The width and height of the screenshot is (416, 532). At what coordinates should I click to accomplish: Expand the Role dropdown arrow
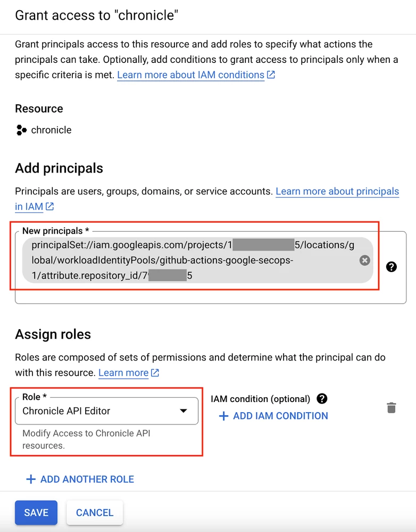click(x=184, y=411)
